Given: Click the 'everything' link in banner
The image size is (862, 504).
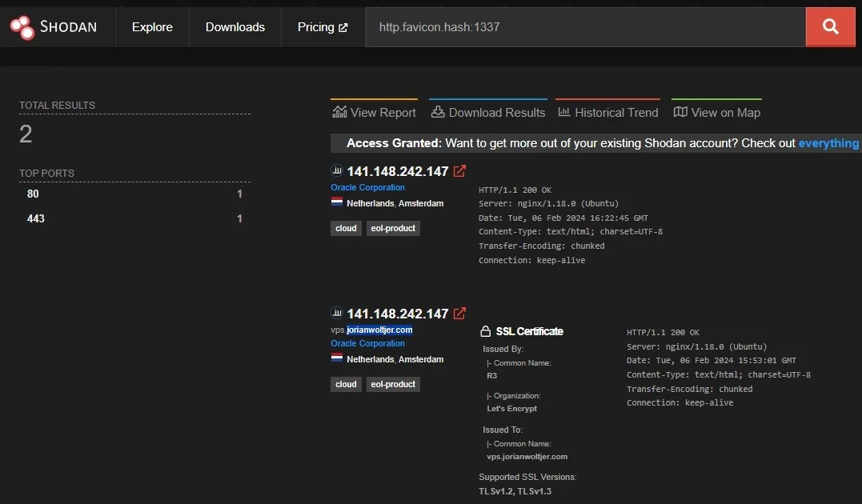Looking at the screenshot, I should point(828,143).
